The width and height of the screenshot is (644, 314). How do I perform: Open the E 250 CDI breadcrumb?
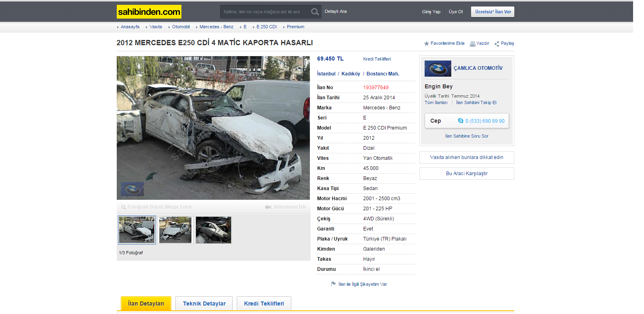(266, 27)
